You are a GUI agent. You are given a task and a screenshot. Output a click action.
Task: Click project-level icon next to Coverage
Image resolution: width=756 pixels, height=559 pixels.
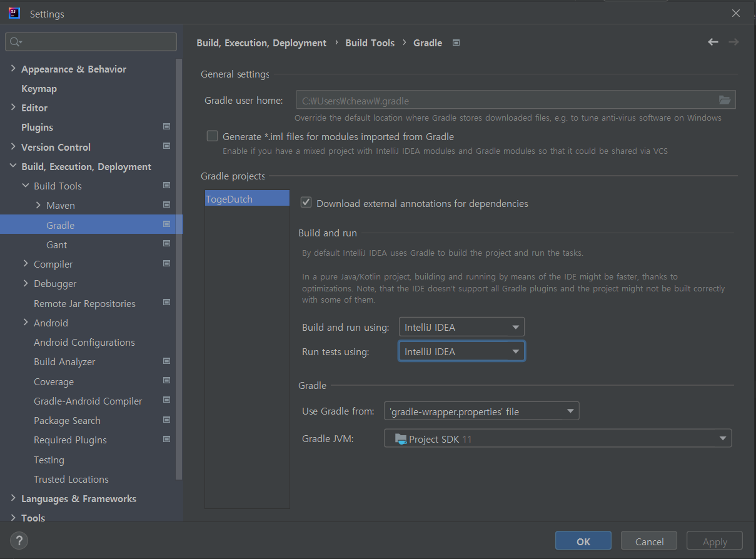[166, 381]
